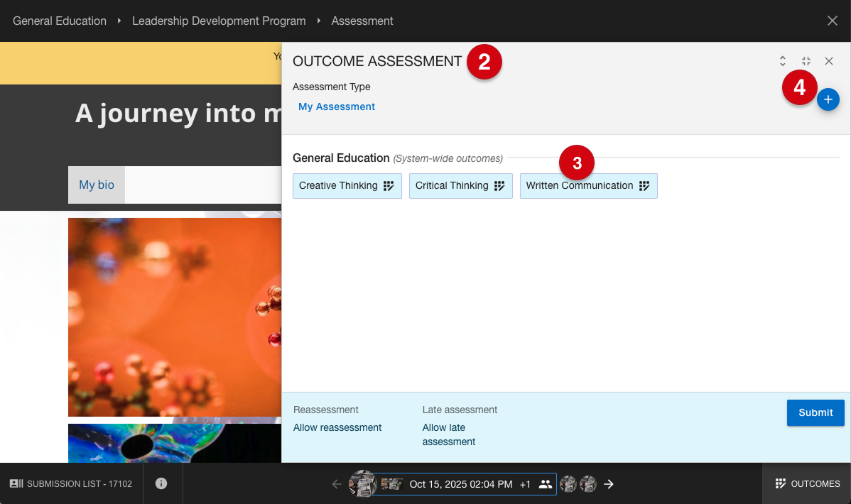Open the Submission List 17102
851x504 pixels.
pos(71,483)
